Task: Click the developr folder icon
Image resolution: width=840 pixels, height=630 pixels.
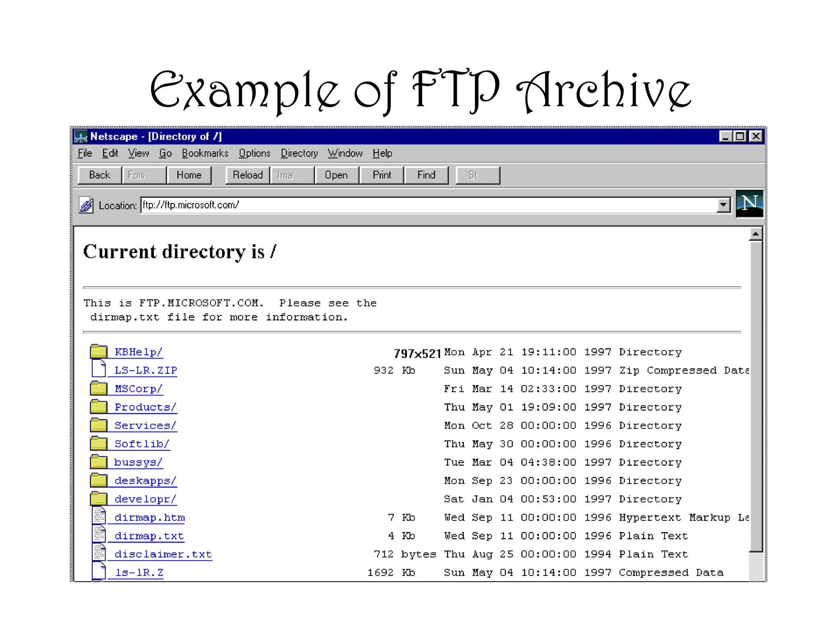Action: [98, 499]
